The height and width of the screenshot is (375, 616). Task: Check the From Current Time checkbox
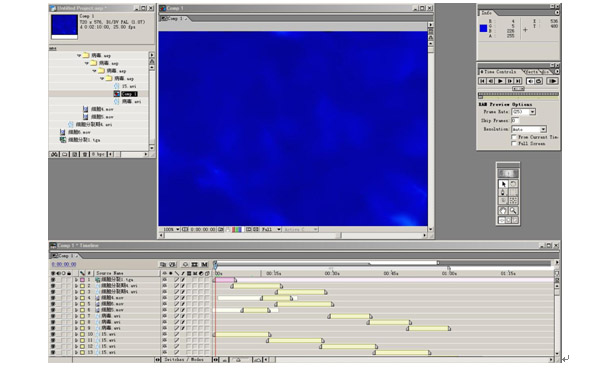[x=514, y=137]
